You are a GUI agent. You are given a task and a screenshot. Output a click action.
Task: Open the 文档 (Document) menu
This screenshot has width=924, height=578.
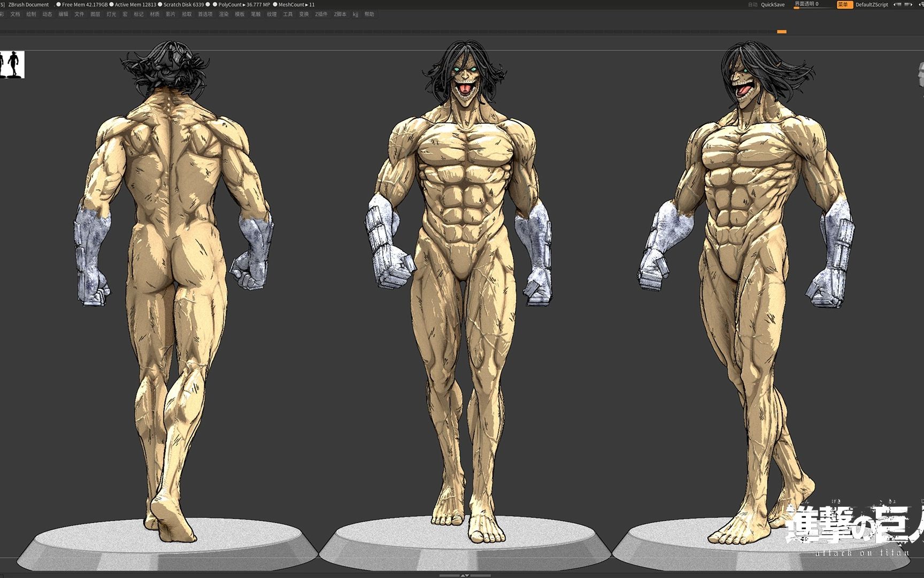[x=15, y=14]
